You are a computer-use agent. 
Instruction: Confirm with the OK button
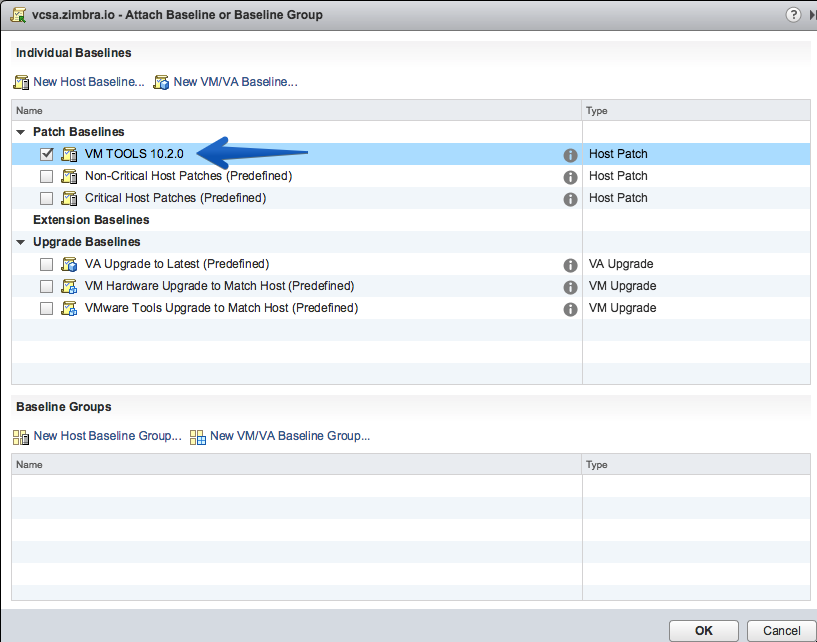click(703, 631)
